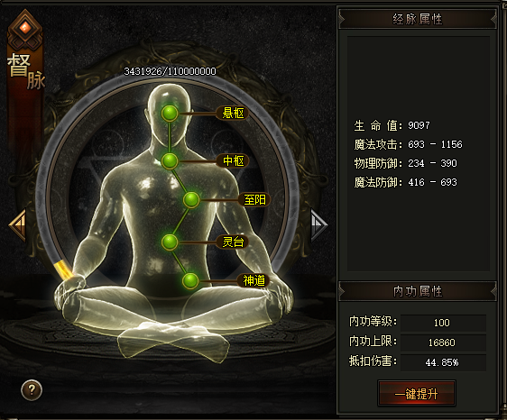Viewport: 507px width, 420px height.
Task: Click the 内功属性 panel header
Action: (418, 291)
